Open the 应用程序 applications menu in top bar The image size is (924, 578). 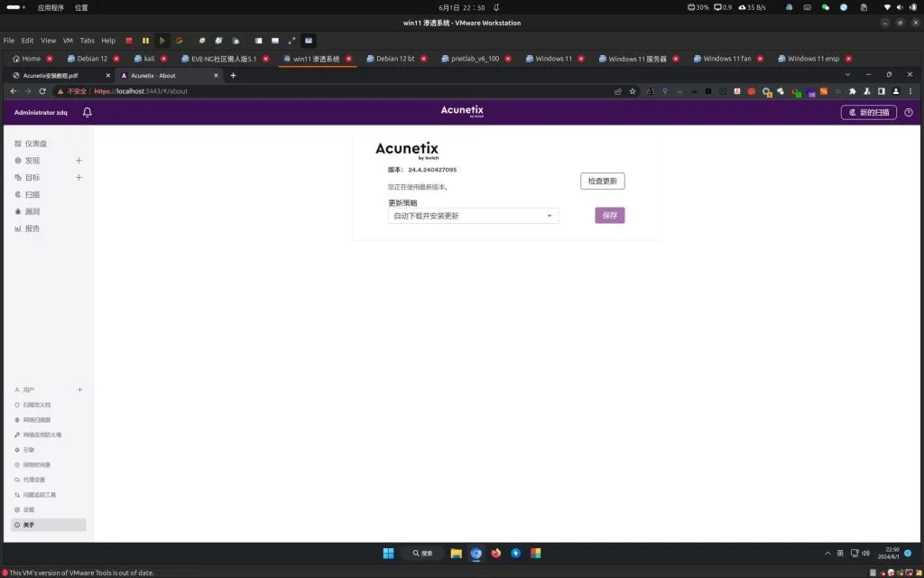[x=51, y=7]
